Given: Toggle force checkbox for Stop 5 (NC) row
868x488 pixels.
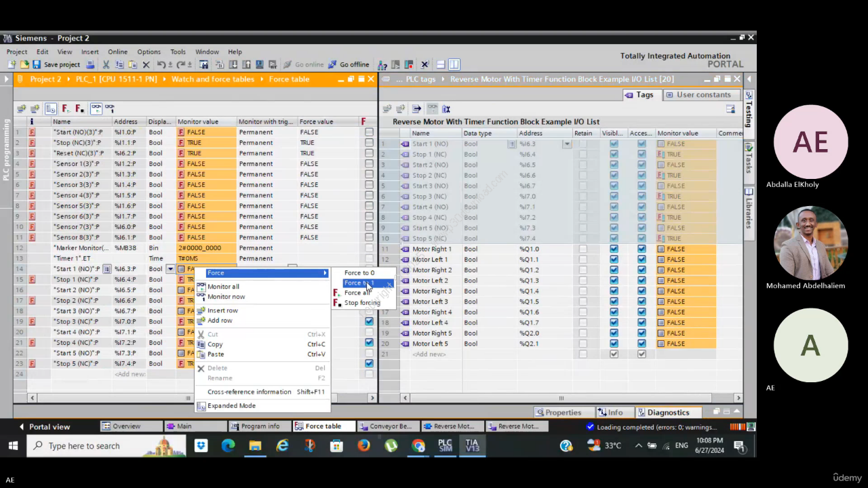Looking at the screenshot, I should click(369, 363).
